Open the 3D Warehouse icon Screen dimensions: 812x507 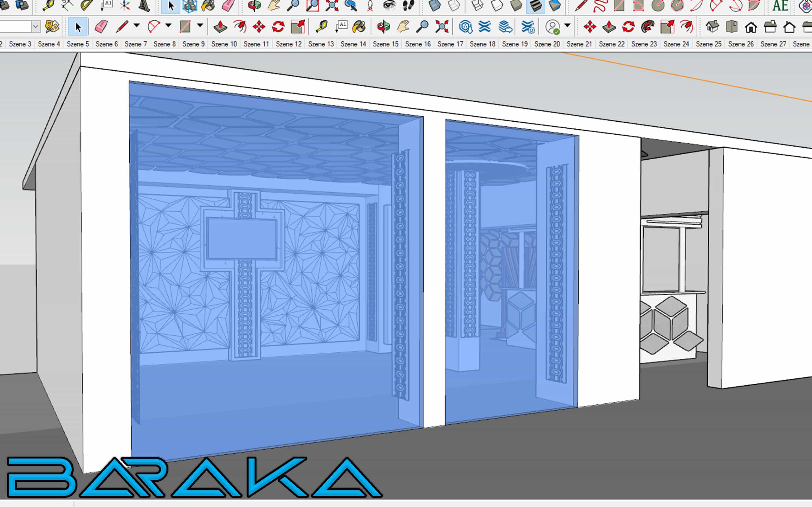coord(466,27)
